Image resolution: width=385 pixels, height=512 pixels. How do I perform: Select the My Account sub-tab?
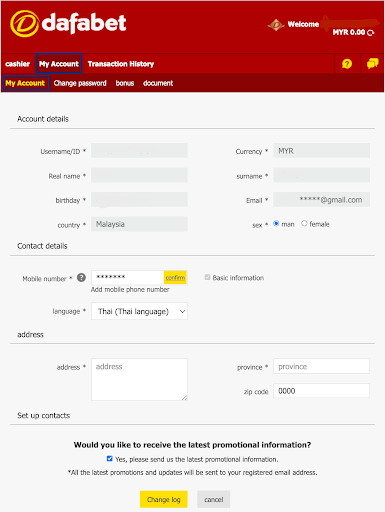(x=25, y=83)
